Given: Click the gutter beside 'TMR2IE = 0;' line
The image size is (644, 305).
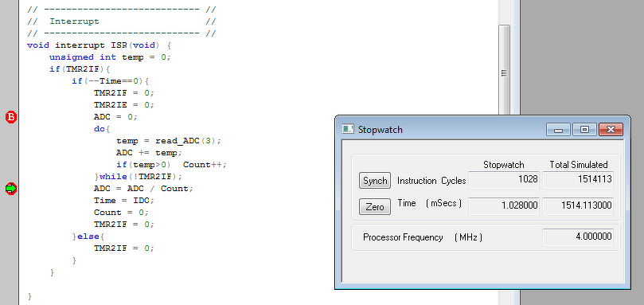Looking at the screenshot, I should point(11,105).
